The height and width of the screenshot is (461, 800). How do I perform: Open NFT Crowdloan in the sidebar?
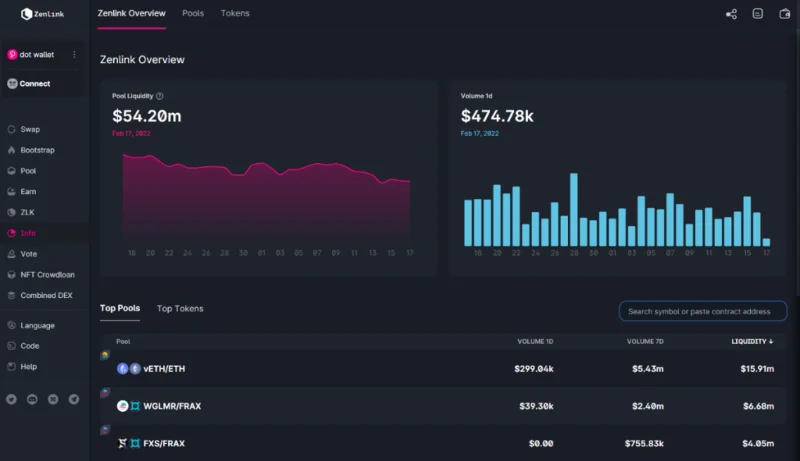pos(47,274)
